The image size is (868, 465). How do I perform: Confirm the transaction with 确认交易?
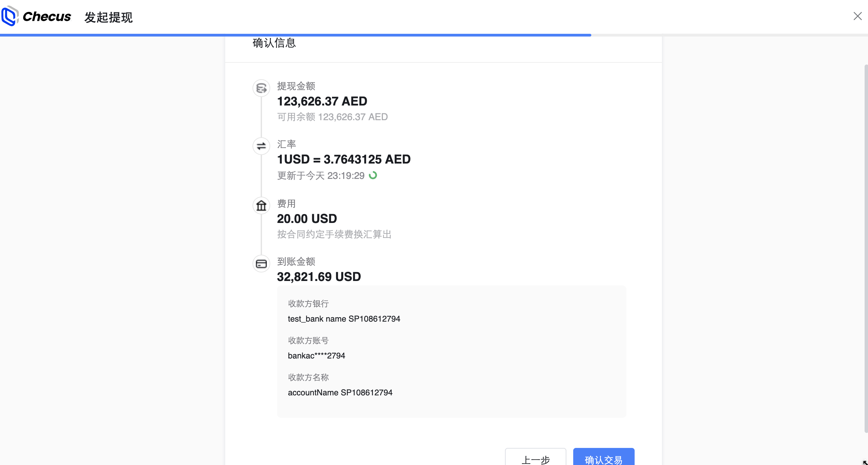[x=604, y=457]
